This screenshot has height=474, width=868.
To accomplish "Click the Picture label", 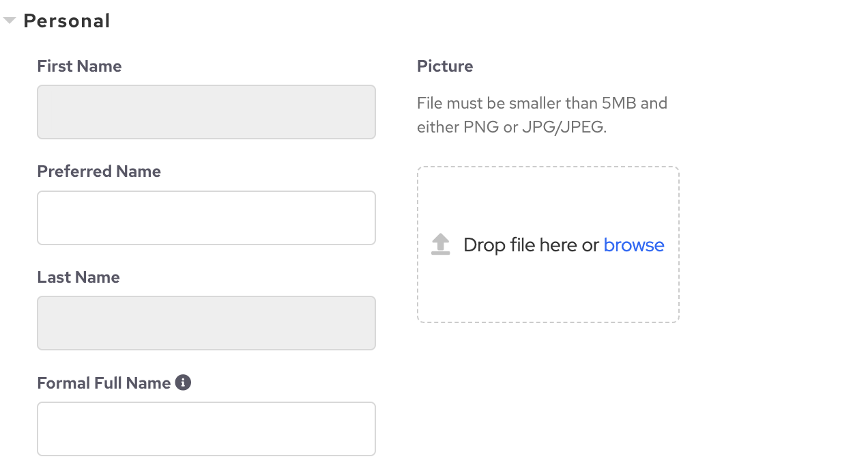I will coord(445,66).
